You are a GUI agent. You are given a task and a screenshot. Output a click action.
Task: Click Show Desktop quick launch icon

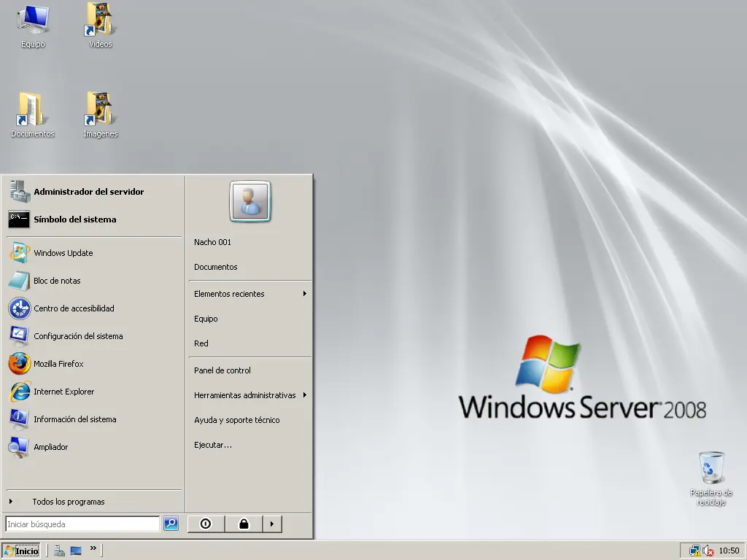(x=76, y=551)
